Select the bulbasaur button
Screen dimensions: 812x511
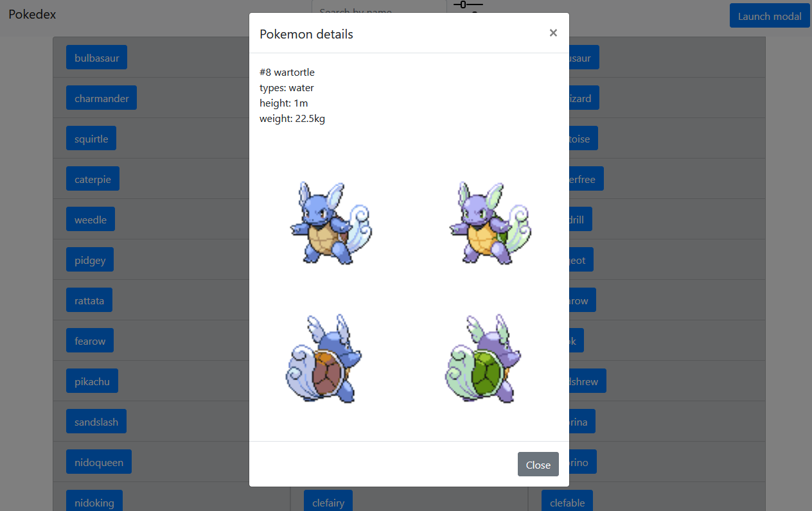(97, 58)
